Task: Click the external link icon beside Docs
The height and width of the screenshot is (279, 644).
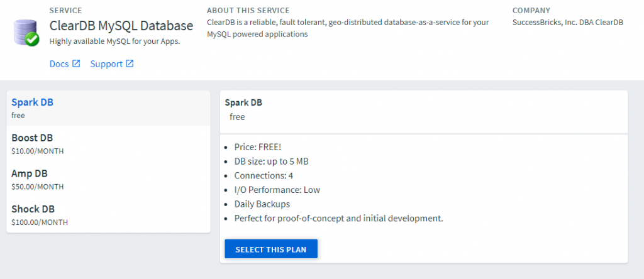Action: 76,63
